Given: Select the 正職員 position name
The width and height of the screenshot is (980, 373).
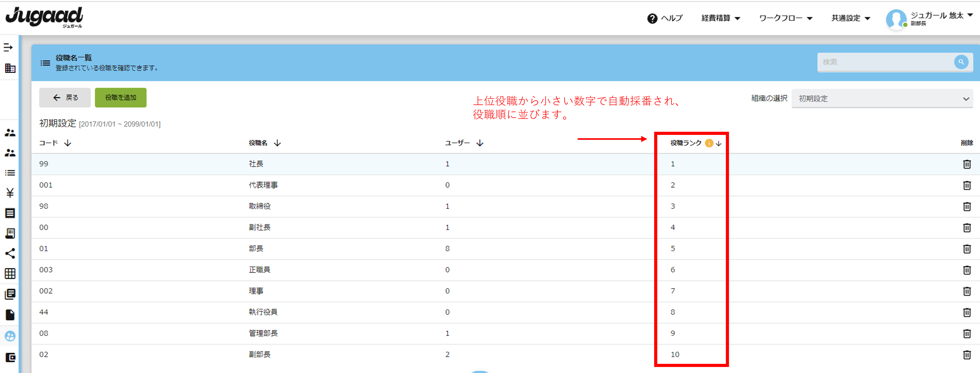Looking at the screenshot, I should pyautogui.click(x=259, y=270).
